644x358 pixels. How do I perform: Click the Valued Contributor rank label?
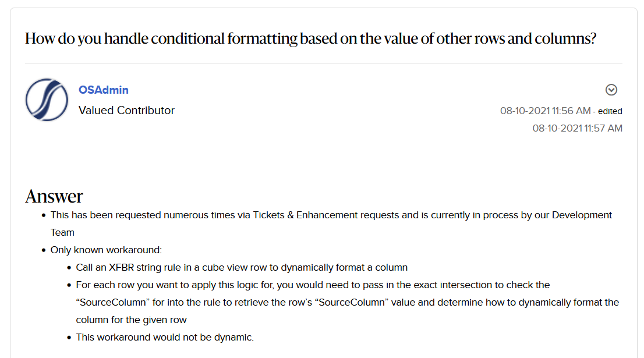click(126, 110)
